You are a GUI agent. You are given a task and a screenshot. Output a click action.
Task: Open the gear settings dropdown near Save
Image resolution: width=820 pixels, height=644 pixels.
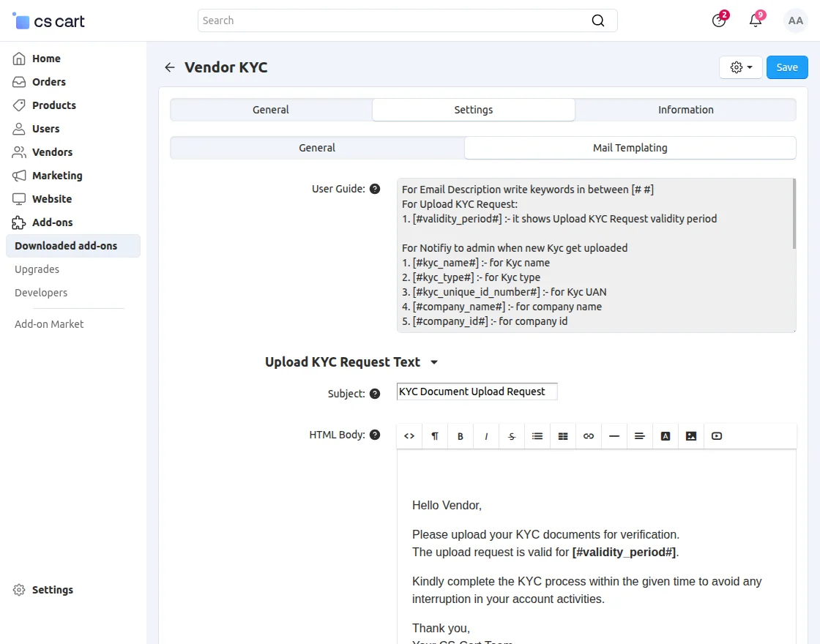pyautogui.click(x=739, y=67)
